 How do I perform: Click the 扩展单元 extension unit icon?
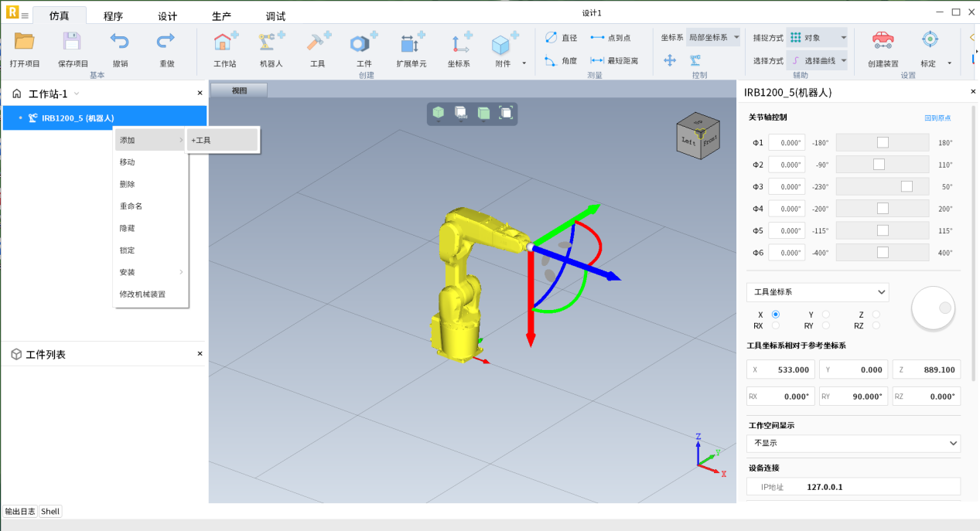coord(411,43)
